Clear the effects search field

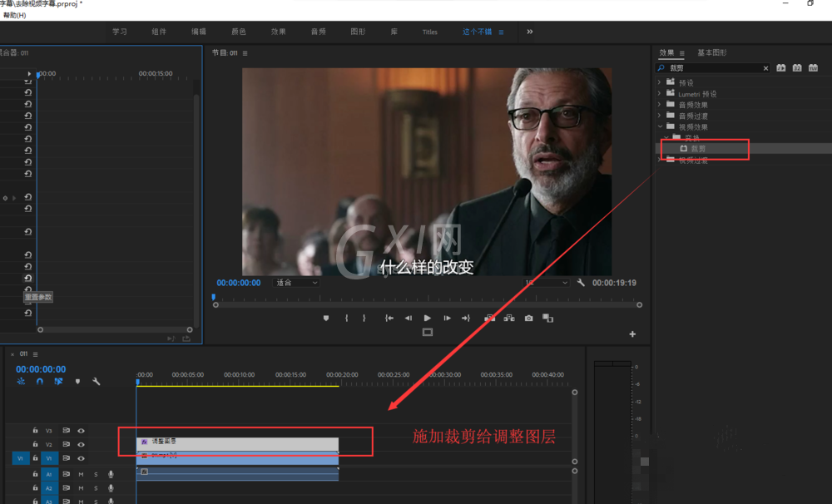pyautogui.click(x=765, y=68)
